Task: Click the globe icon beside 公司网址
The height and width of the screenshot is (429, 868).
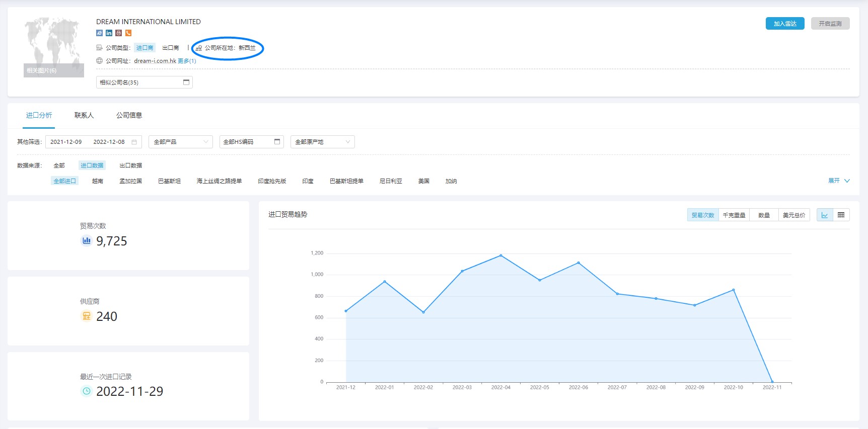Action: (99, 61)
